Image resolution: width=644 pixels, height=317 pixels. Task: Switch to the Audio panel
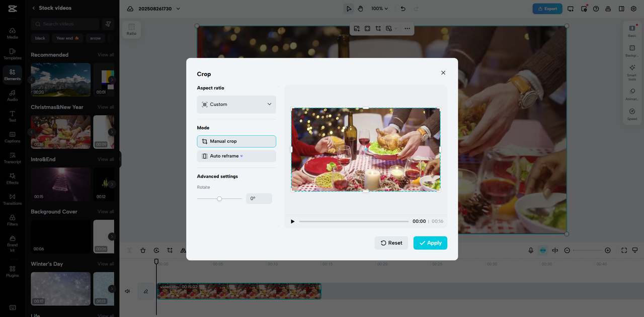click(13, 96)
